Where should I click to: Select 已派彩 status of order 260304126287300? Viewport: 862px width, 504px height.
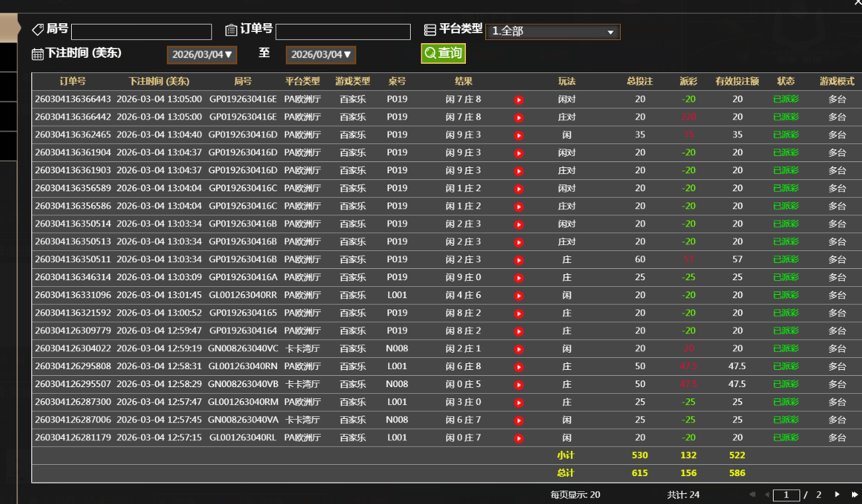pyautogui.click(x=786, y=402)
